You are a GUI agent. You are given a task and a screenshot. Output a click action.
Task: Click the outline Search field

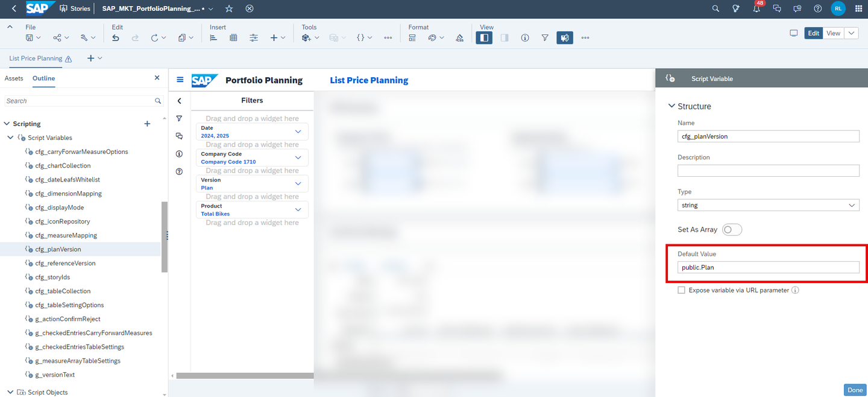click(84, 101)
